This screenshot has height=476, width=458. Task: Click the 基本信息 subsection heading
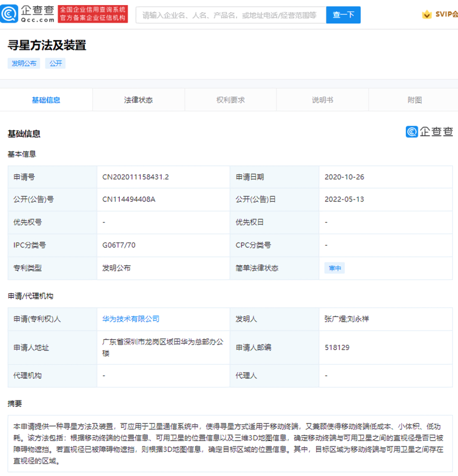(22, 154)
